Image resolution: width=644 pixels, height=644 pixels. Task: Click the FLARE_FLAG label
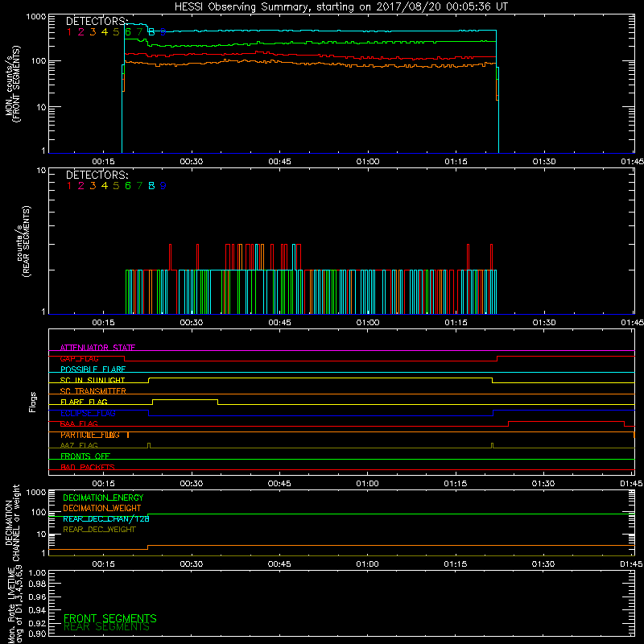click(84, 402)
